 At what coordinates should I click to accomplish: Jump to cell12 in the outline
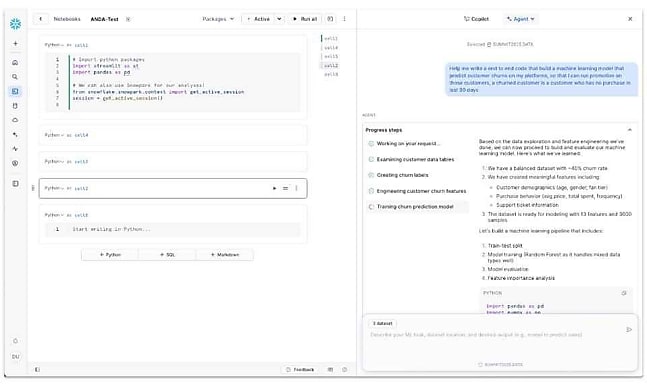tap(331, 66)
